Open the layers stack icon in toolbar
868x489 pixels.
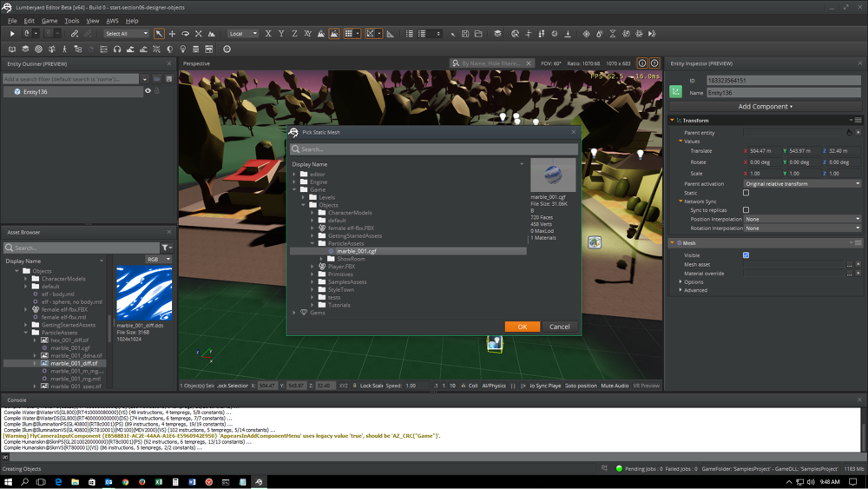click(x=497, y=34)
